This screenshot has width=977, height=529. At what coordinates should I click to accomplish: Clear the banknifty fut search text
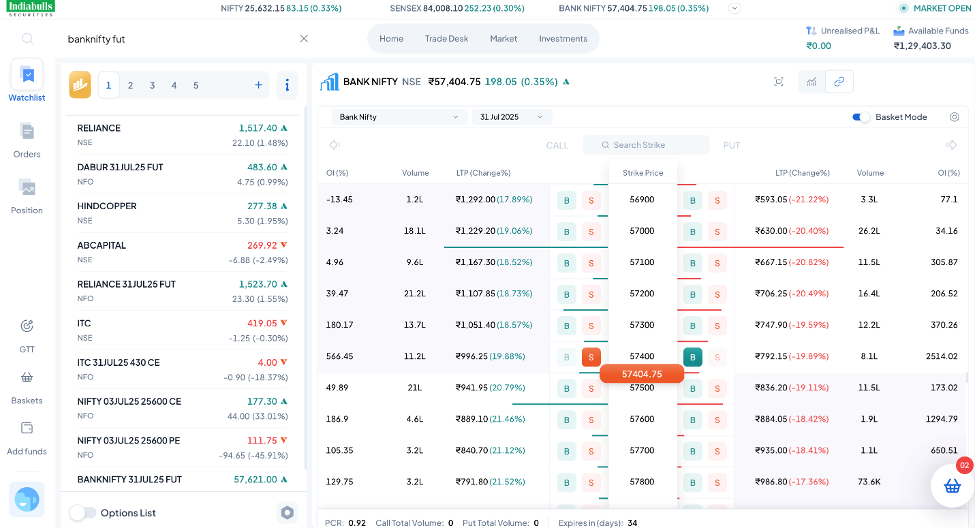click(303, 39)
